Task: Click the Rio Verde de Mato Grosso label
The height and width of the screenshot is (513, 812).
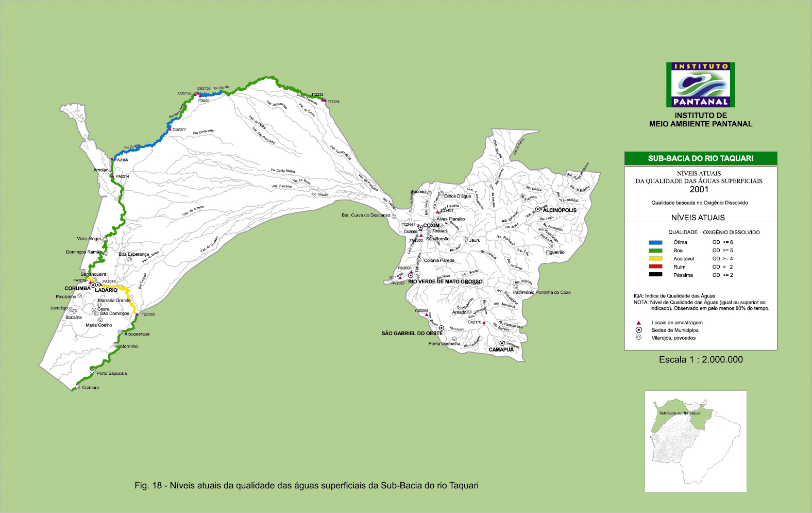Action: [x=445, y=282]
